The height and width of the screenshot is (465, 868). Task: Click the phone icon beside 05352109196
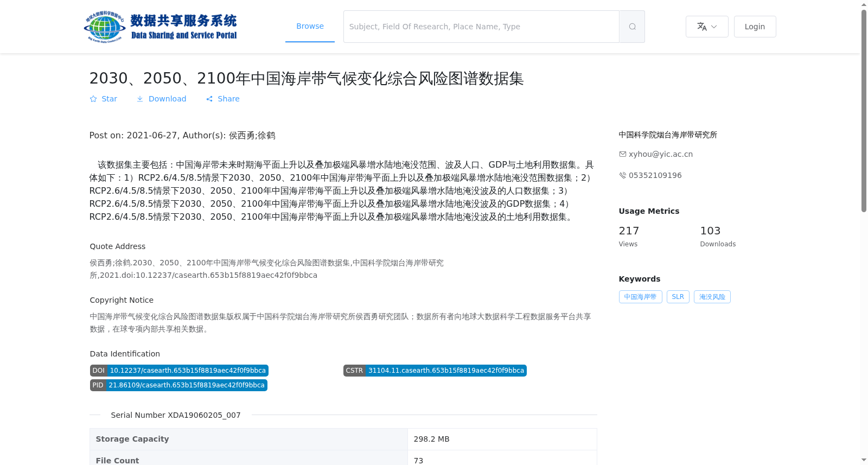623,175
